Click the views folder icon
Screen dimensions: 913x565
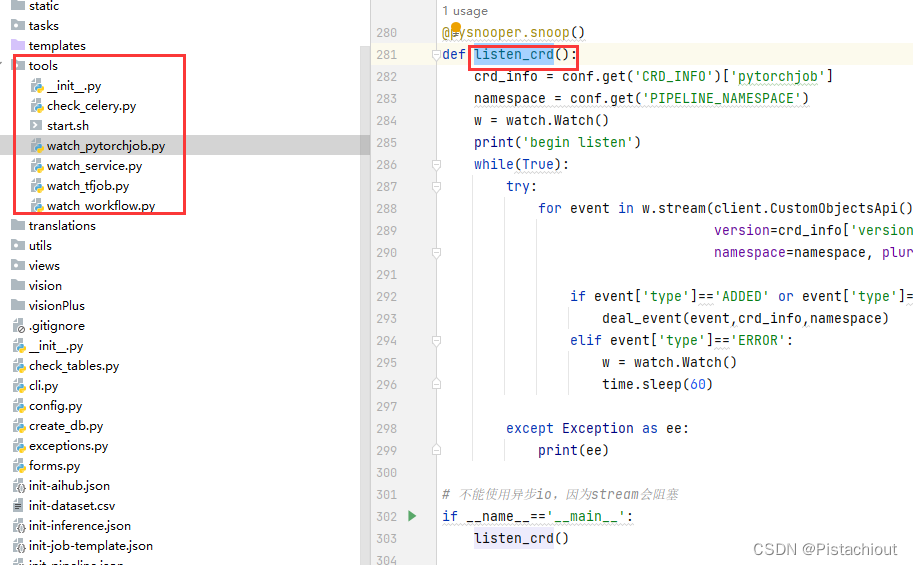click(19, 265)
